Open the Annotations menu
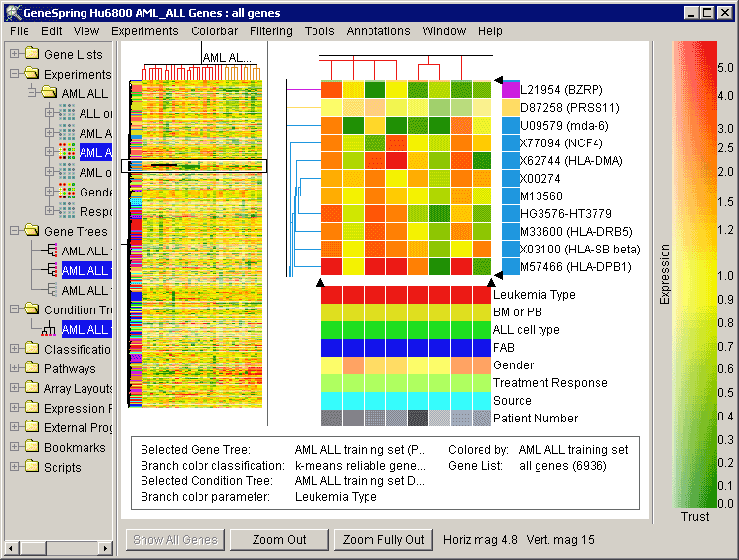This screenshot has height=560, width=739. (378, 31)
